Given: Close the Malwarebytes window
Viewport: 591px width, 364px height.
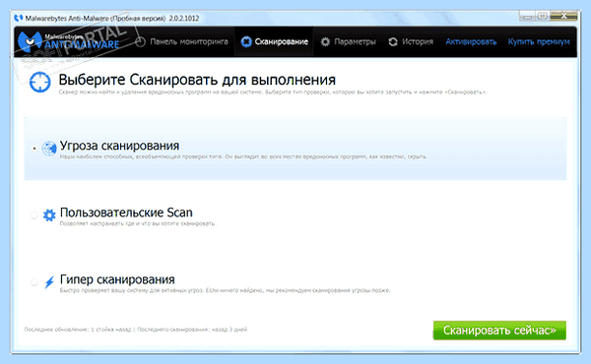Looking at the screenshot, I should pyautogui.click(x=563, y=16).
